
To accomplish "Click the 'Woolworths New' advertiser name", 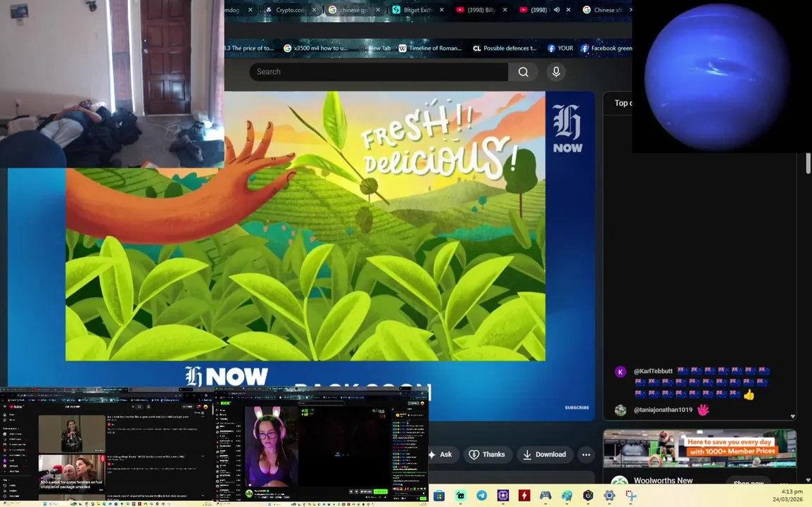I will coord(663,480).
